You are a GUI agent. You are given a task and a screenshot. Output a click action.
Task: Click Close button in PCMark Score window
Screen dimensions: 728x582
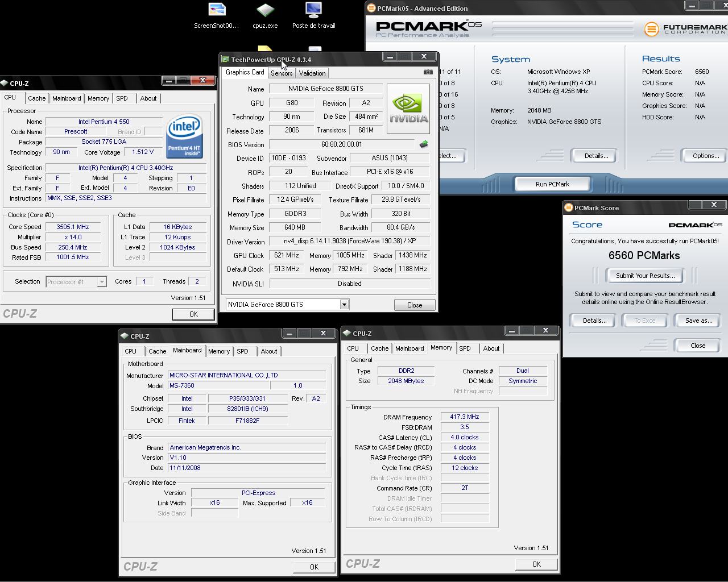click(x=698, y=346)
